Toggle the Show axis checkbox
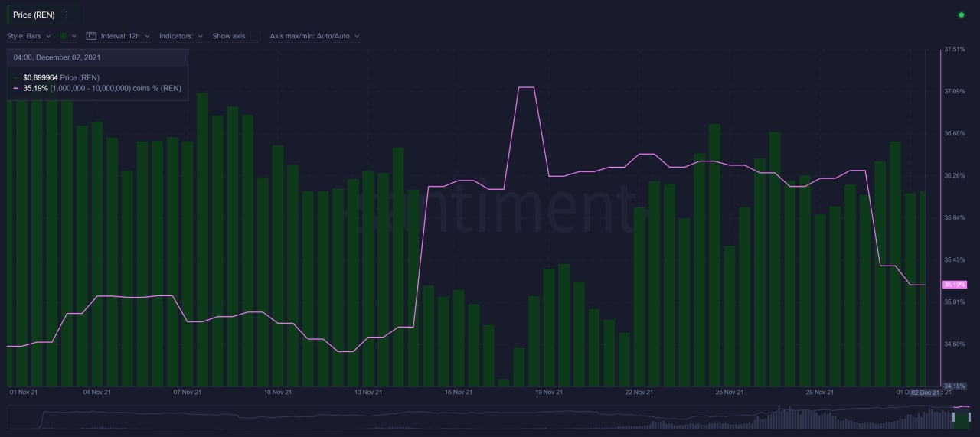Screen dimensions: 980x437 click(x=256, y=36)
